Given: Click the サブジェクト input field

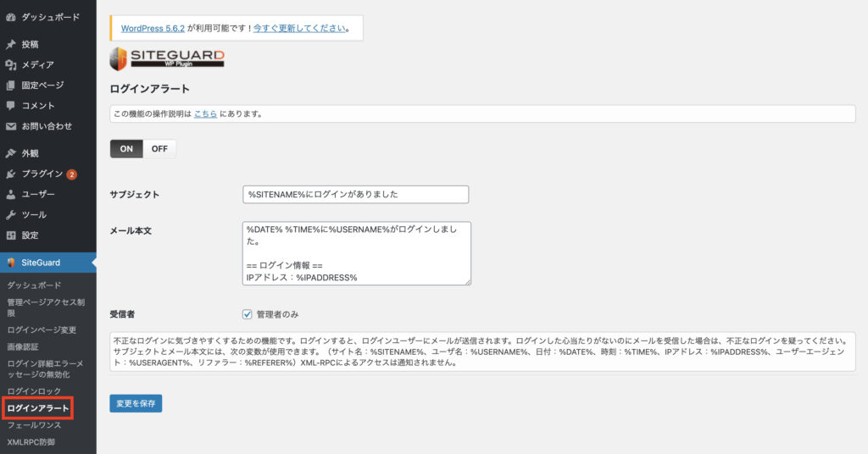Looking at the screenshot, I should (x=355, y=195).
